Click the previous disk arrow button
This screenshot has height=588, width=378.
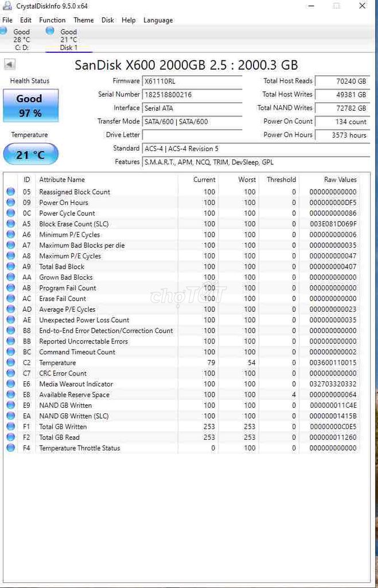[9, 64]
